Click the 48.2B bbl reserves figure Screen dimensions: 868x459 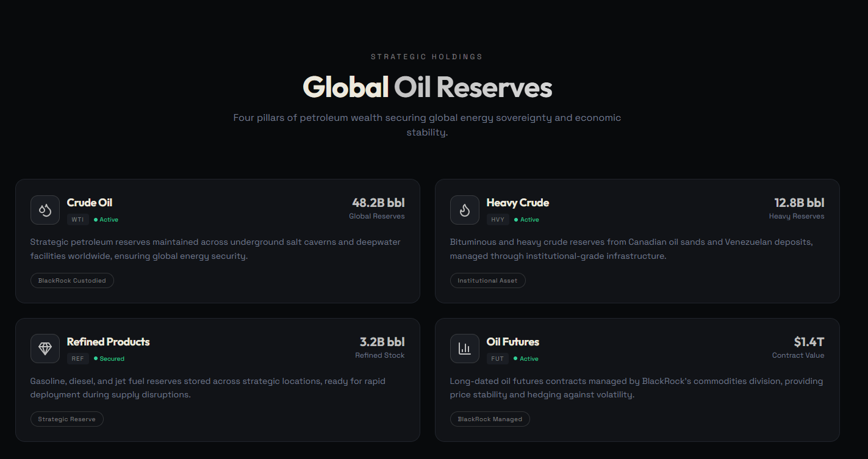pos(379,203)
